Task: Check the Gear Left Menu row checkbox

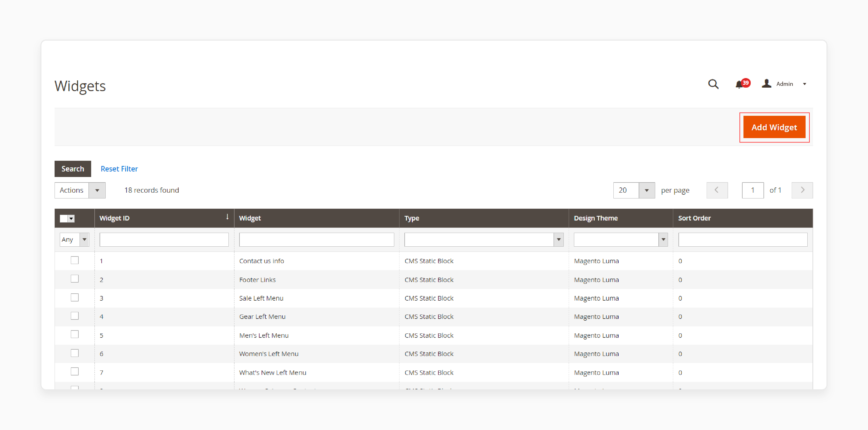Action: pos(75,316)
